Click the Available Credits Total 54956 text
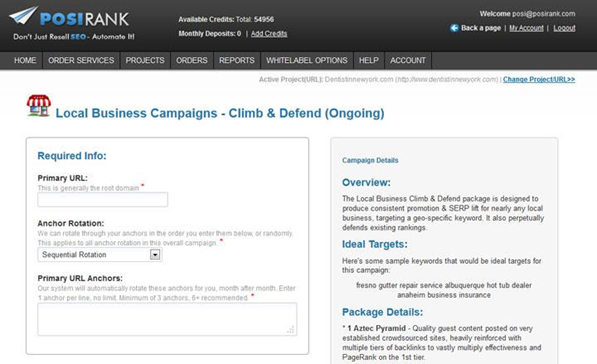The image size is (597, 364). tap(226, 19)
